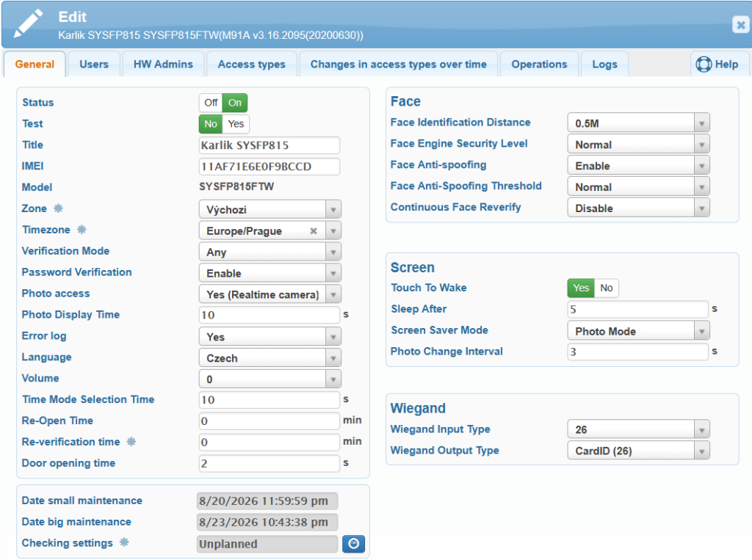This screenshot has width=752, height=560.
Task: Click asterisk icon beside Timezone label
Action: (x=82, y=230)
